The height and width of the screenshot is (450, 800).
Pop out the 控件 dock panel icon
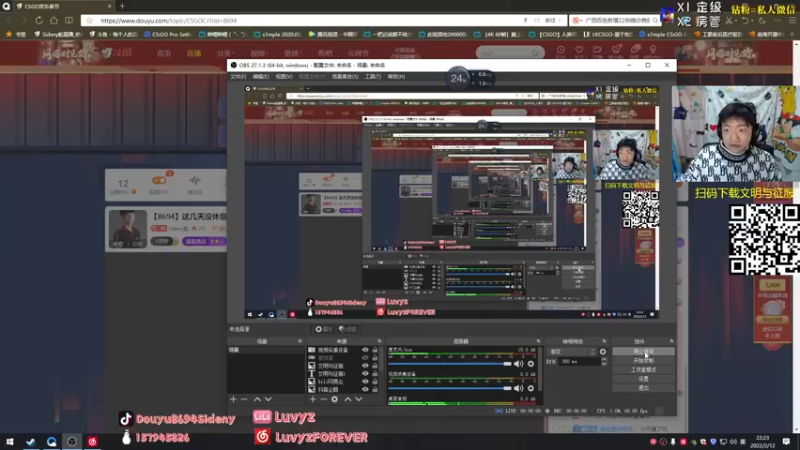point(671,341)
